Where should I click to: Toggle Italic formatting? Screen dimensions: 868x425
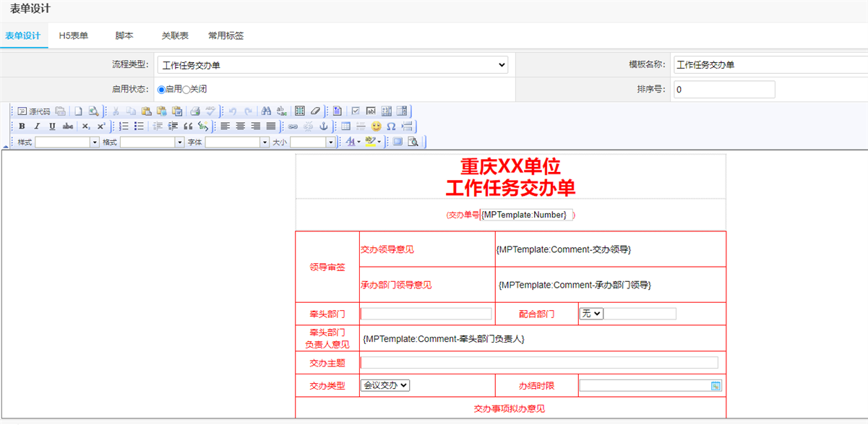[x=37, y=126]
